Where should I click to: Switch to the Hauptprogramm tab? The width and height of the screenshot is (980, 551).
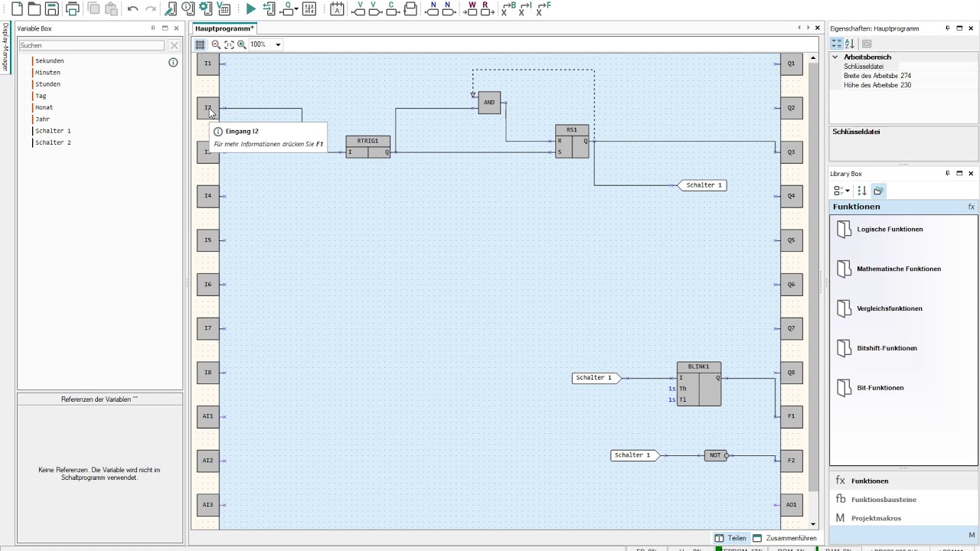224,28
